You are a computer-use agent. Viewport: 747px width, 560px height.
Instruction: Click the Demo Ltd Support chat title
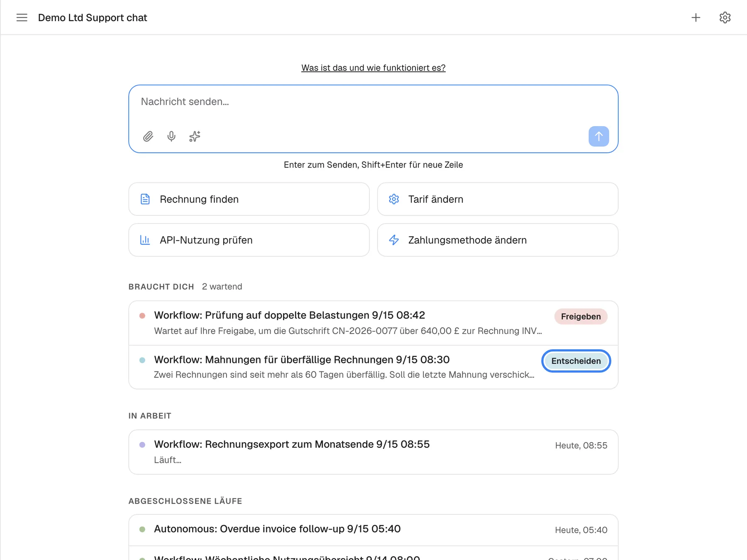(93, 17)
